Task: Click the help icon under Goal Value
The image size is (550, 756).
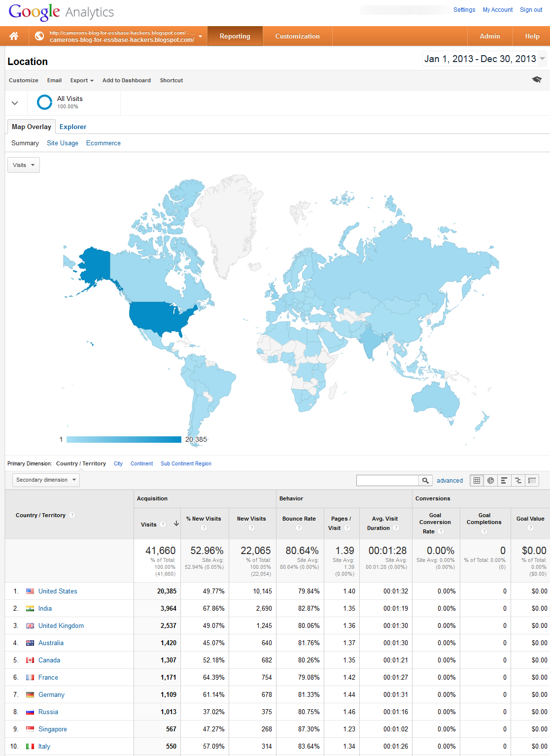Action: point(530,528)
